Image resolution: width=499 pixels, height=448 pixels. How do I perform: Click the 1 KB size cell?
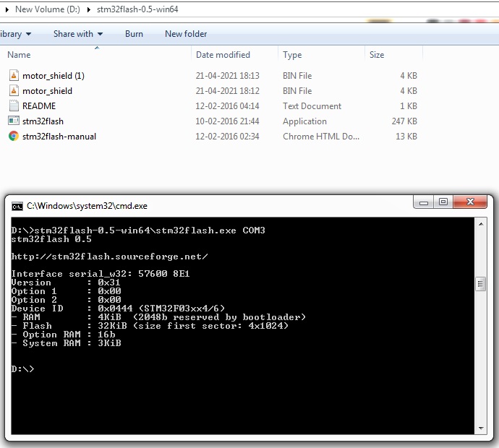[409, 106]
